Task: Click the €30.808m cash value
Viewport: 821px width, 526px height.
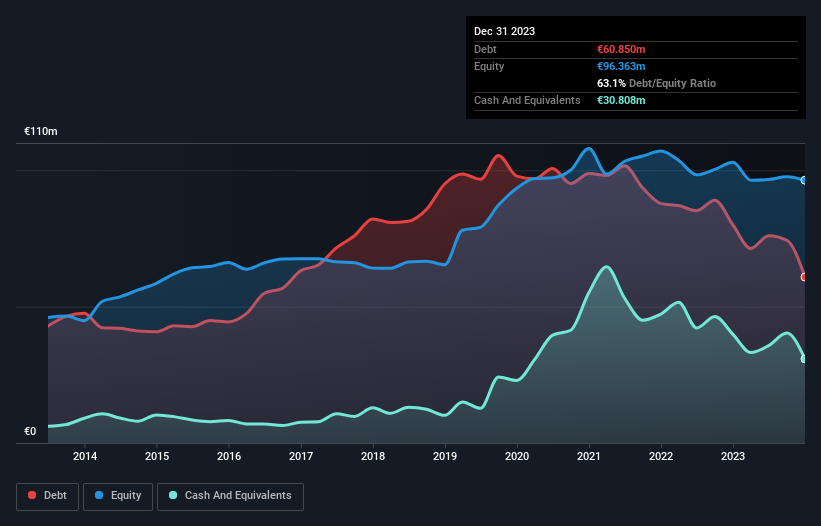Action: (621, 100)
